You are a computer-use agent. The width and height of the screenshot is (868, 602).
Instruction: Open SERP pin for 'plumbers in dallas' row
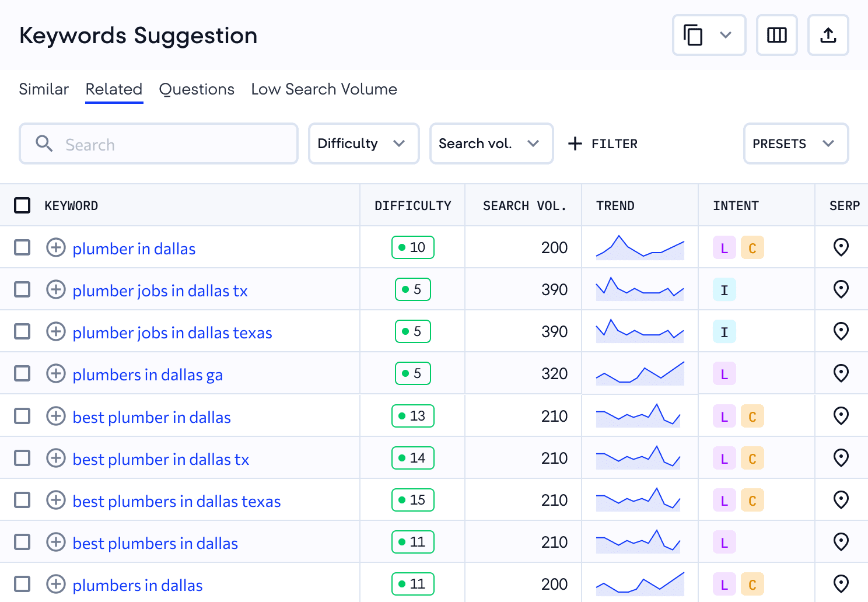click(841, 584)
